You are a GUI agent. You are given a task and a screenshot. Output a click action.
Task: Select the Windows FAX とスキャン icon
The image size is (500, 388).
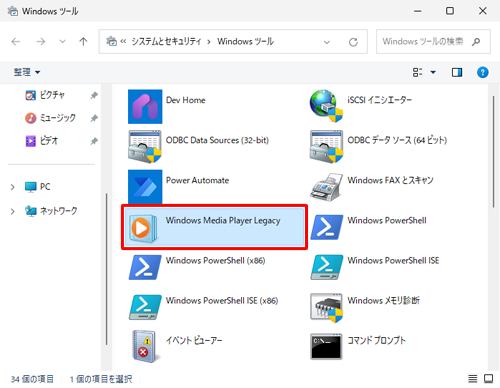tap(326, 187)
